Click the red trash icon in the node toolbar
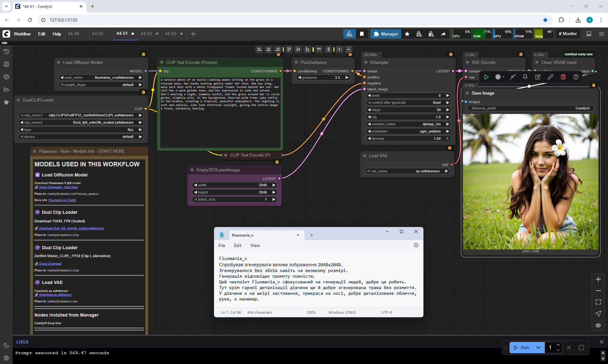The image size is (608, 364). (x=563, y=77)
